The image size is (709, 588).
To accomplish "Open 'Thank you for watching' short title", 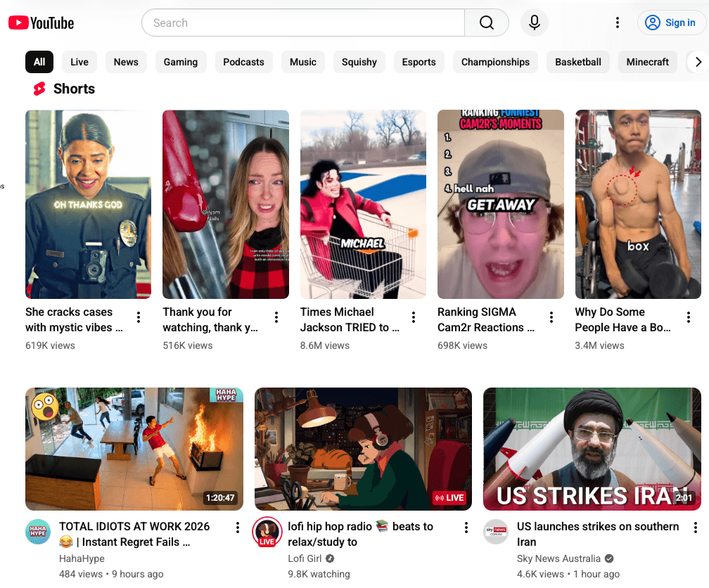I will click(x=211, y=320).
